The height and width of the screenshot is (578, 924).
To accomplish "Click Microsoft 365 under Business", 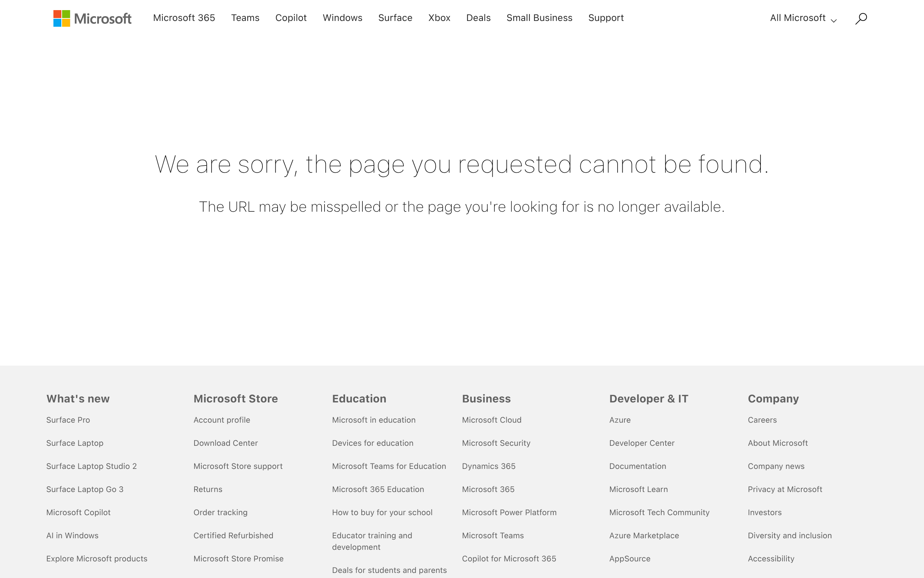I will point(488,489).
